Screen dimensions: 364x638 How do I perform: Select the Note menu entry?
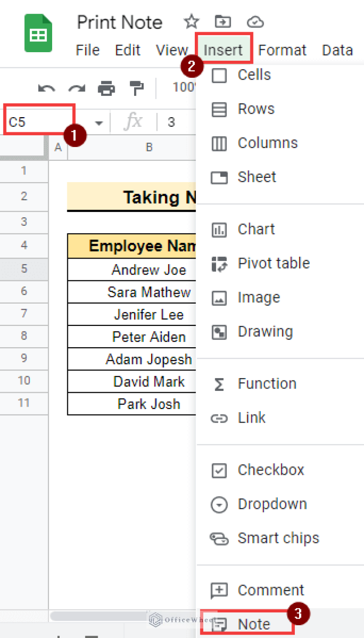pyautogui.click(x=254, y=624)
